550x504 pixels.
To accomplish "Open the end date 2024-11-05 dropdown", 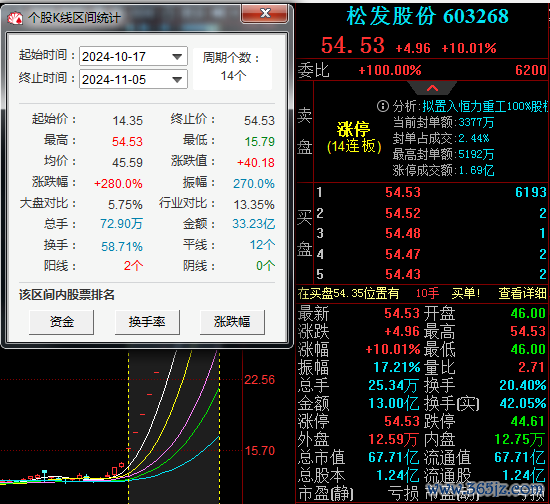I will (177, 80).
